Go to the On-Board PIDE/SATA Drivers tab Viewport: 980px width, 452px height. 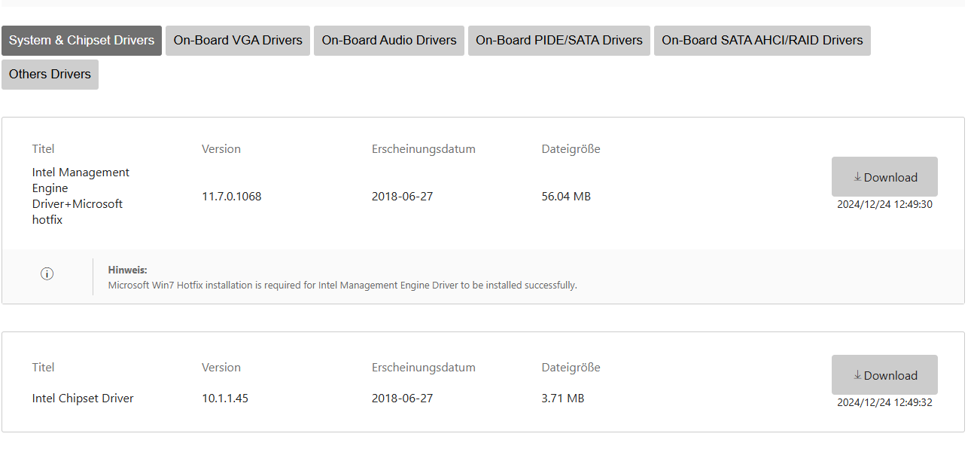click(559, 41)
